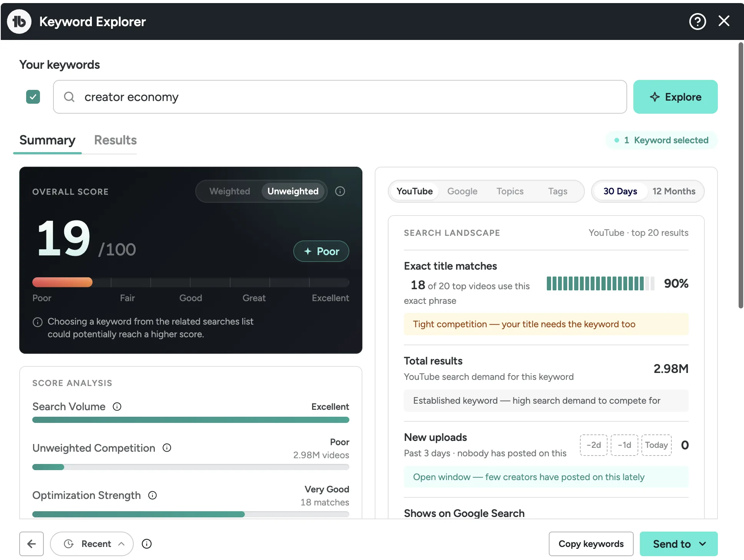Click the info icon next to Recent
744x560 pixels.
(147, 544)
